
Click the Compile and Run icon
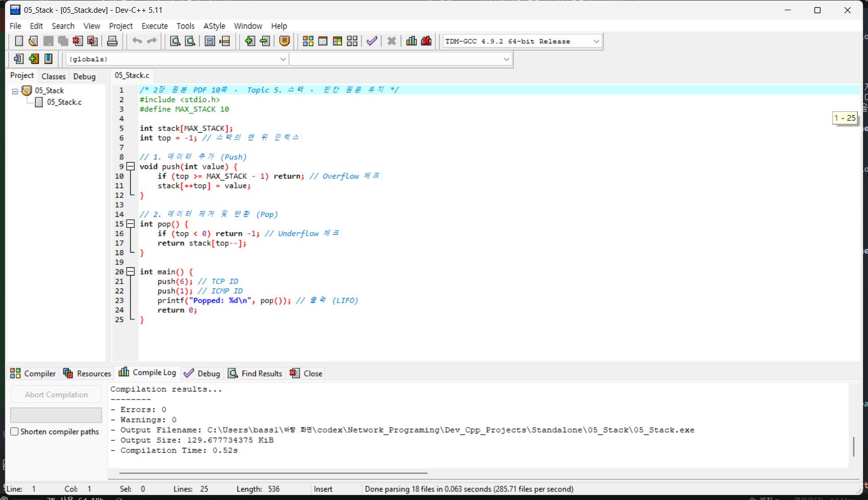tap(337, 41)
